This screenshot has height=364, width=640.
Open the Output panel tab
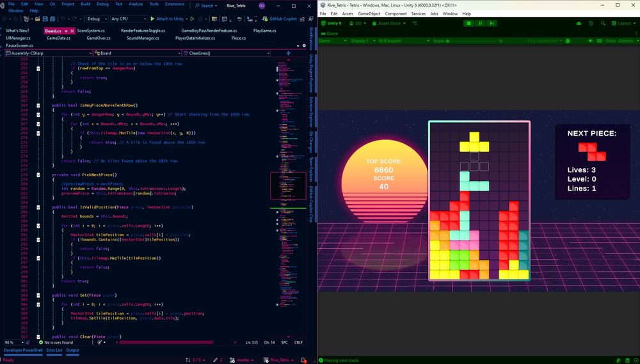pos(72,350)
